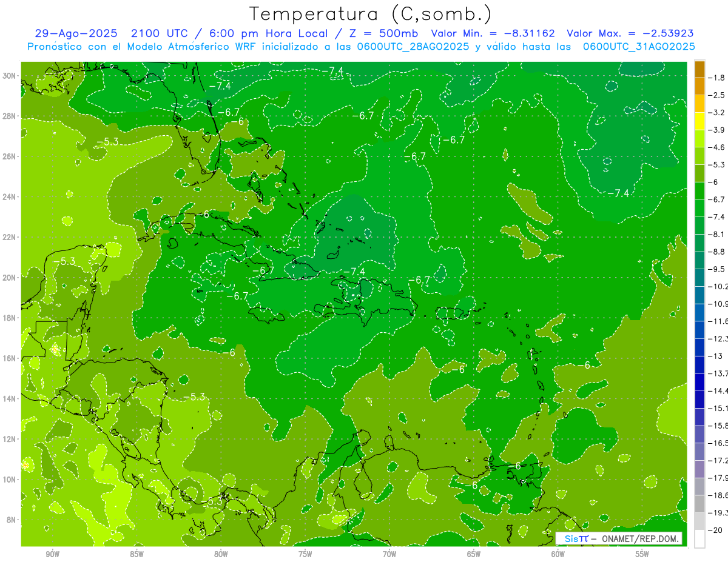Click the -13 legend value
The image size is (728, 562).
point(716,356)
